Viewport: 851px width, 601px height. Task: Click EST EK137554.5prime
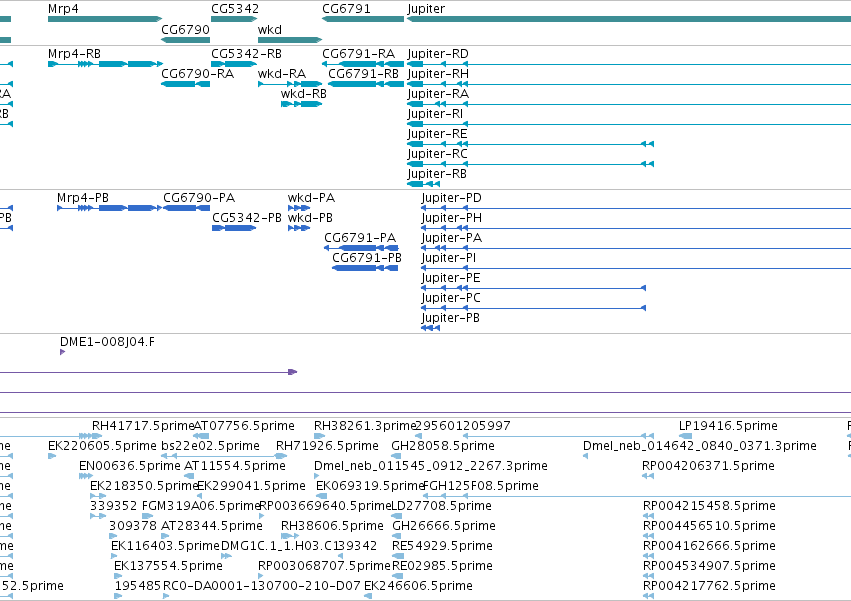[168, 566]
